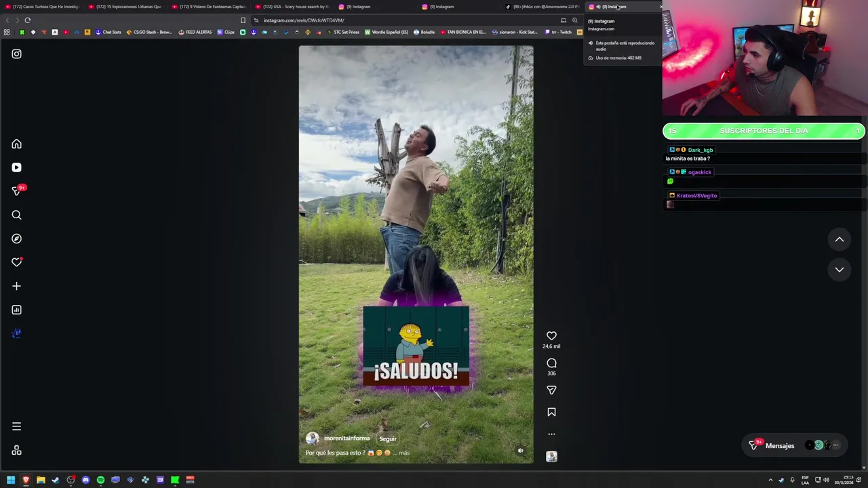Open the dashboard chart icon in the sidebar
Viewport: 868px width, 488px height.
[16, 310]
